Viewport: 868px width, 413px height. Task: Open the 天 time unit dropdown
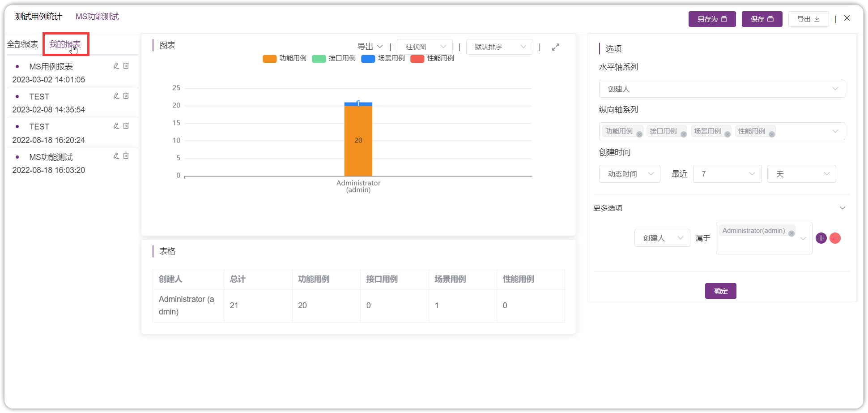pos(801,174)
